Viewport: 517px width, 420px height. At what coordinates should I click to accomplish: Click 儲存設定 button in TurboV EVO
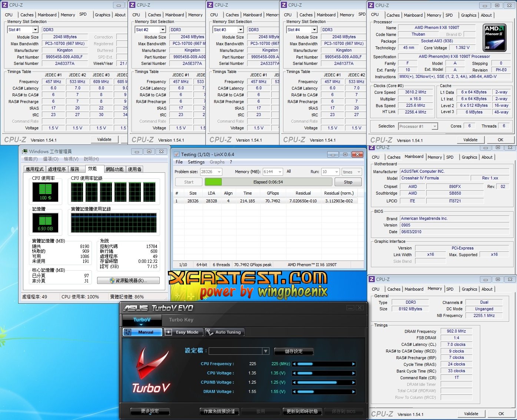pyautogui.click(x=294, y=351)
